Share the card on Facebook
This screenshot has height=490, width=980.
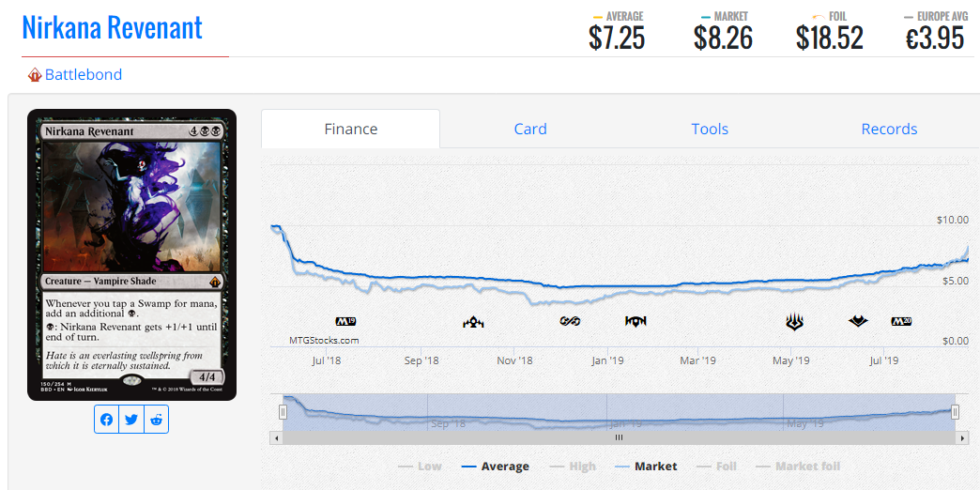107,420
